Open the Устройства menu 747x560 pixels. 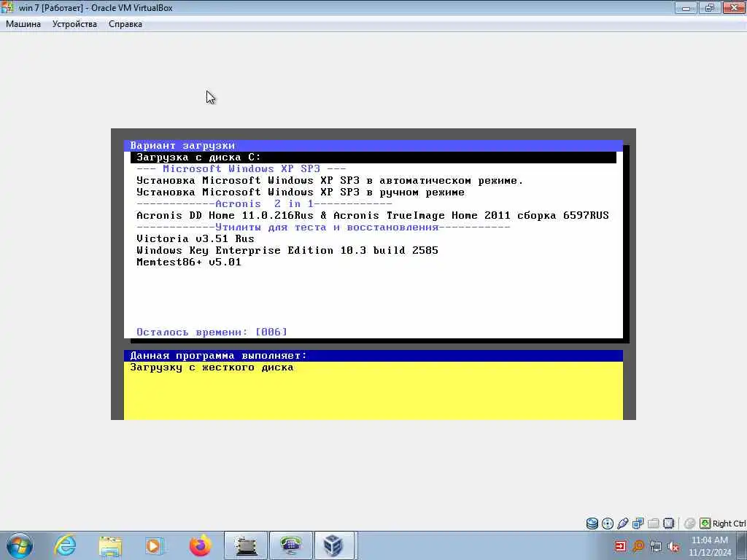coord(74,24)
